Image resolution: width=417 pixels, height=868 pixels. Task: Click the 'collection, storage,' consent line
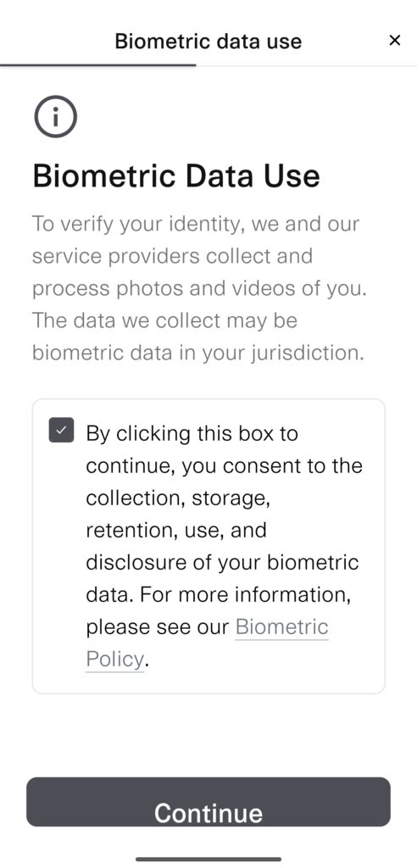(x=178, y=498)
